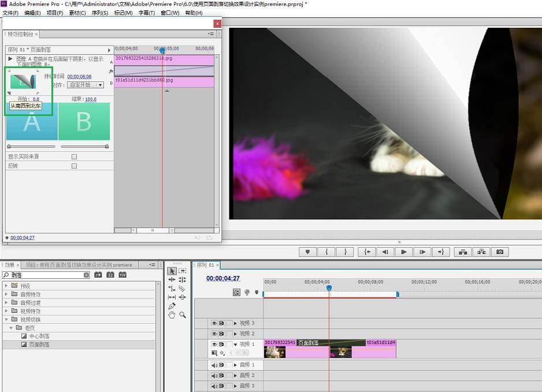Click the start slider under preview A
Image resolution: width=542 pixels, height=392 pixels.
tap(8, 147)
